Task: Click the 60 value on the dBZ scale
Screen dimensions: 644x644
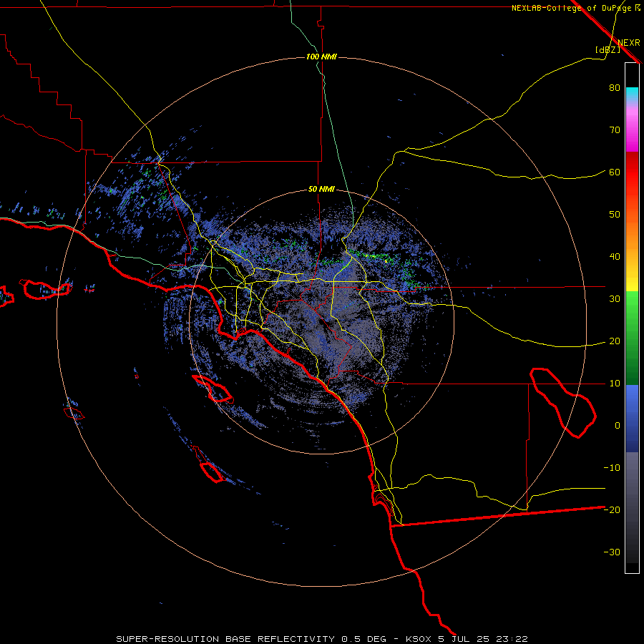Action: (x=615, y=172)
